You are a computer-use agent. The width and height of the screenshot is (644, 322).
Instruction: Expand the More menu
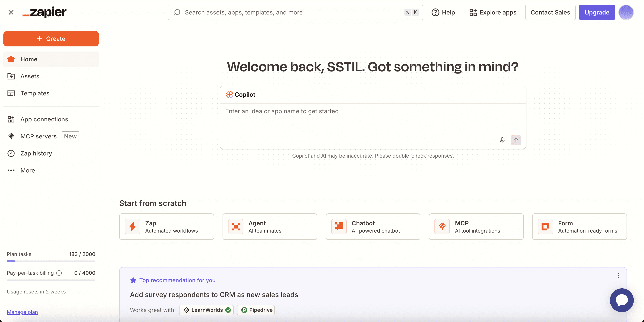coord(51,170)
